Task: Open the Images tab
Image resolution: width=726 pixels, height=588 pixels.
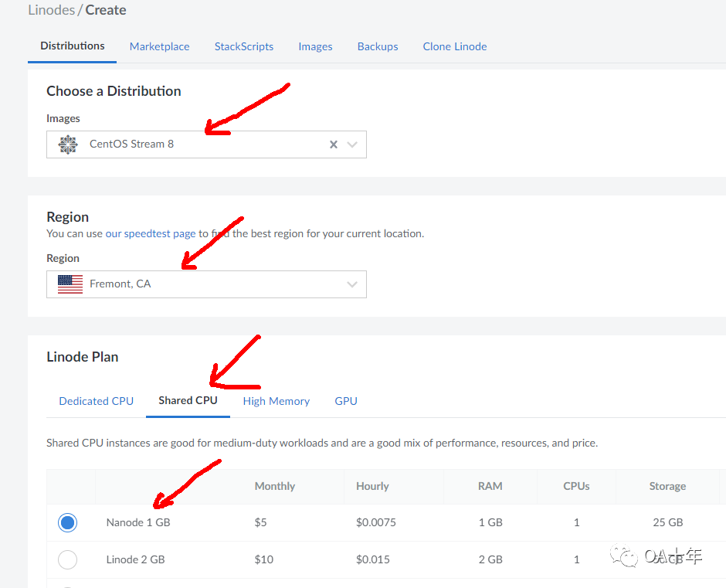Action: tap(315, 46)
